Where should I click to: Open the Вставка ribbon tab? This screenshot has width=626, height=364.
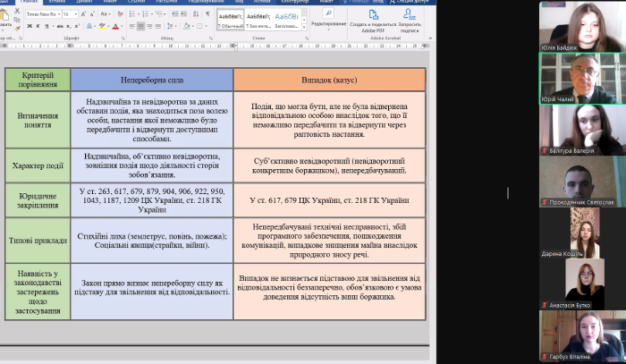(57, 3)
